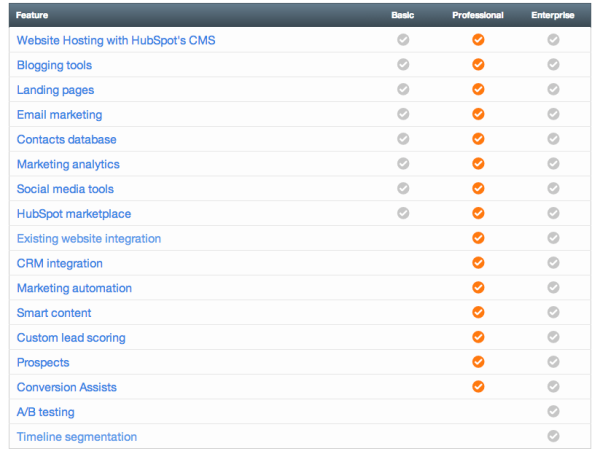This screenshot has height=454, width=600.
Task: Click Enterprise checkmark for Marketing analytics
Action: (553, 163)
